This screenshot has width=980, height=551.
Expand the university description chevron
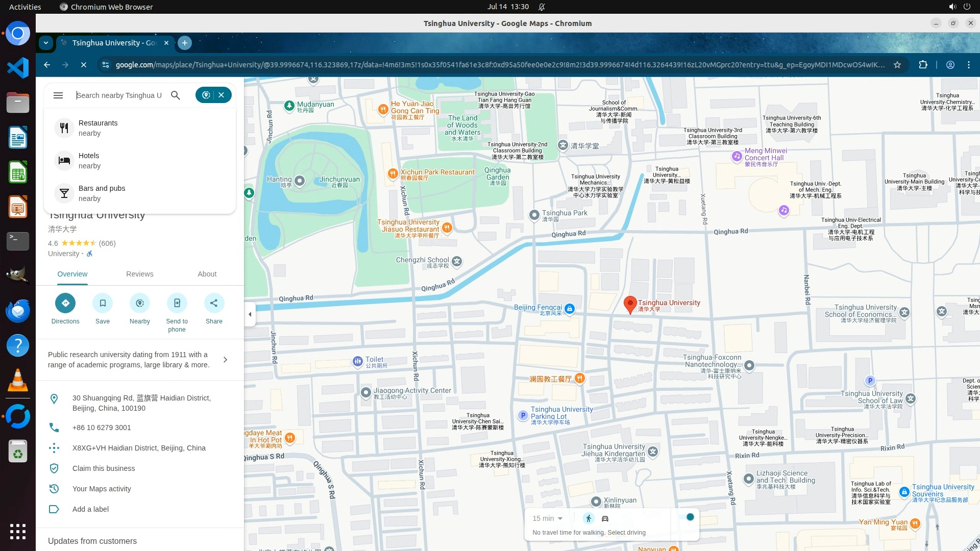[225, 360]
